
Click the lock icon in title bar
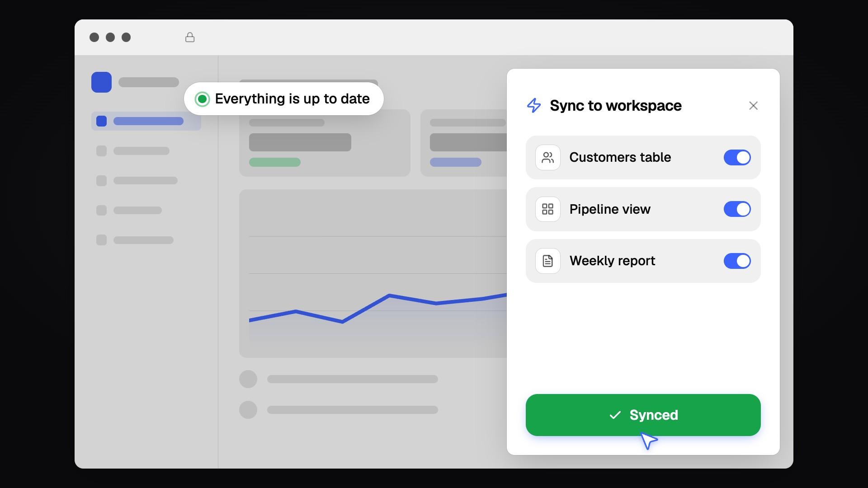pos(190,38)
